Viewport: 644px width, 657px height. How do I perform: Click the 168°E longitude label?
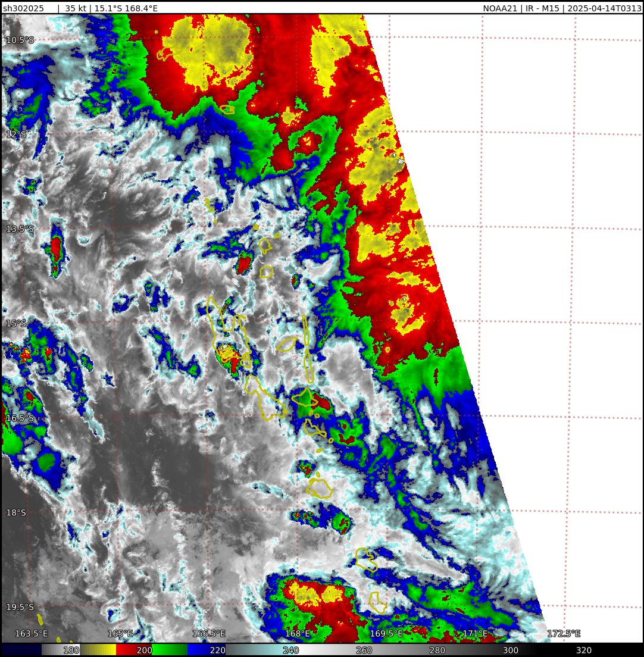pos(298,633)
